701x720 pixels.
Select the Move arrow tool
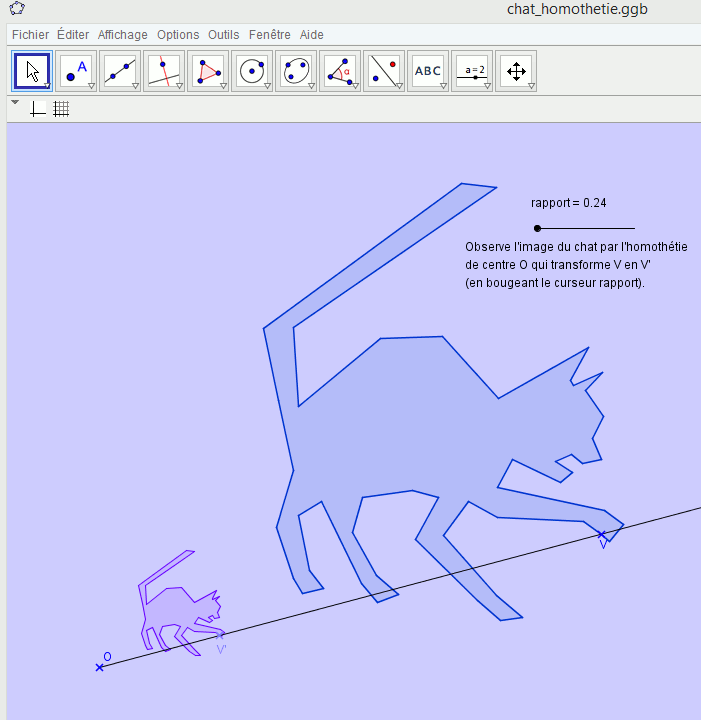(32, 71)
